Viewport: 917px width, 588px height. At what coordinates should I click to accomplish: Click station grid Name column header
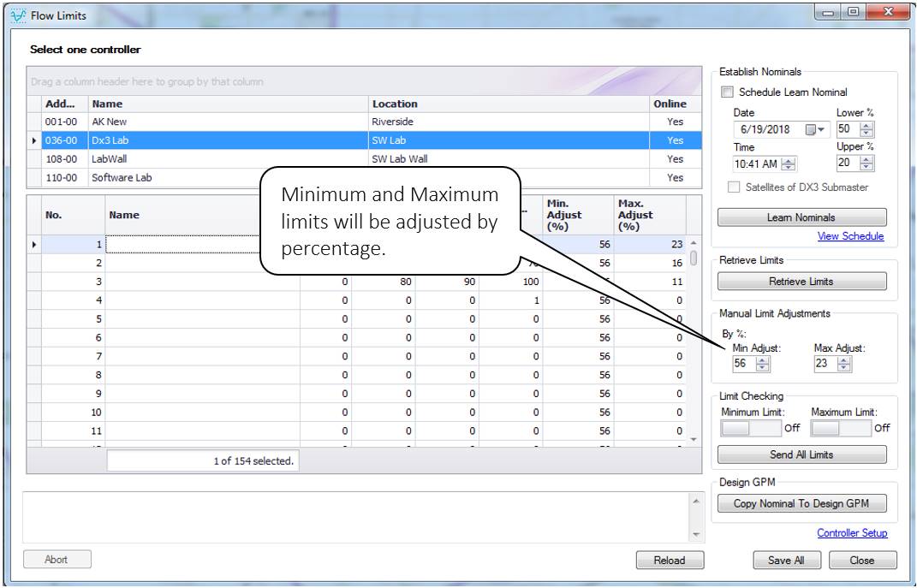tap(182, 215)
